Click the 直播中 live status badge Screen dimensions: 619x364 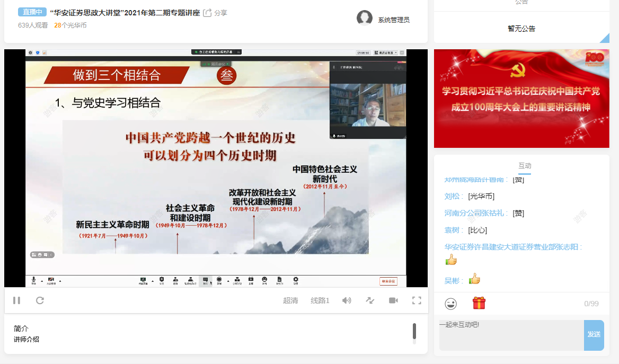32,12
